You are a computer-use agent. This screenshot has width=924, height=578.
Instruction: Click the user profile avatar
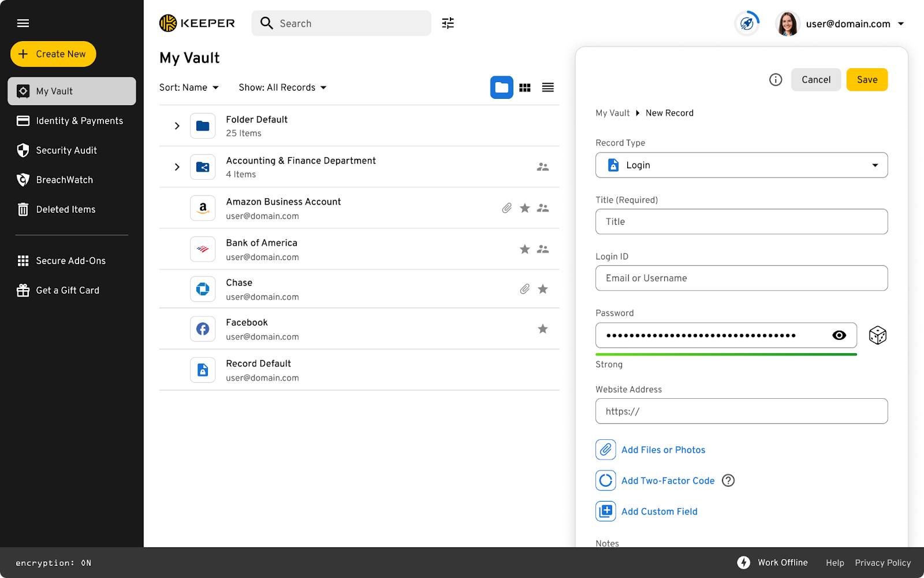(x=788, y=24)
